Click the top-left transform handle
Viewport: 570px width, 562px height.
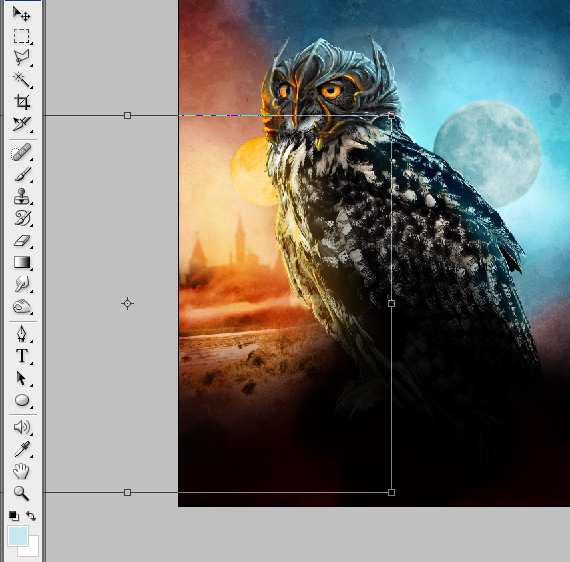click(127, 115)
